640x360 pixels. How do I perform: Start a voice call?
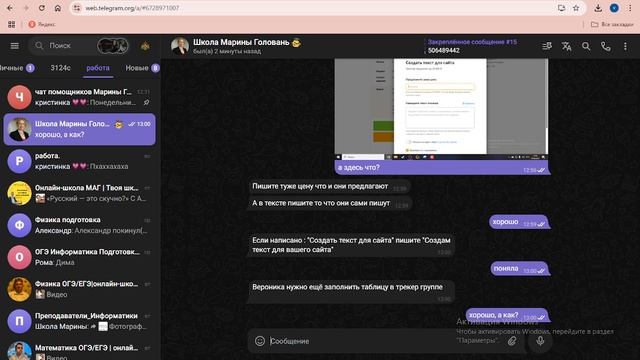click(605, 46)
